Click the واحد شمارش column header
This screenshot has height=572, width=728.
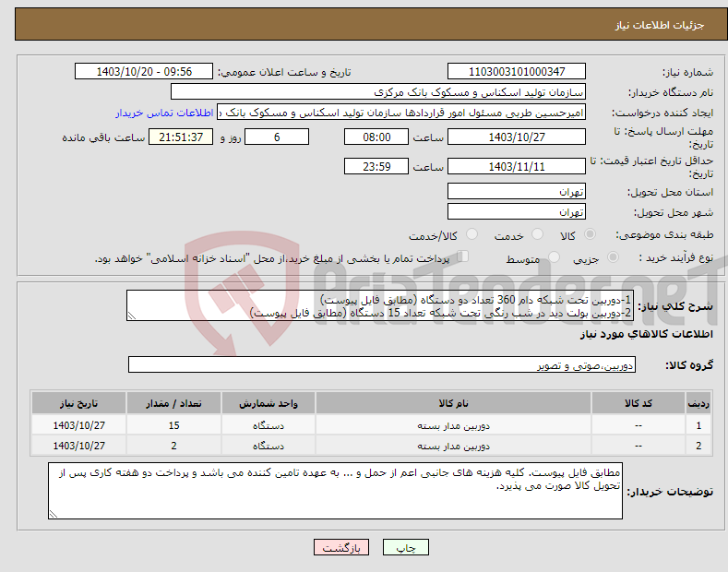[268, 403]
